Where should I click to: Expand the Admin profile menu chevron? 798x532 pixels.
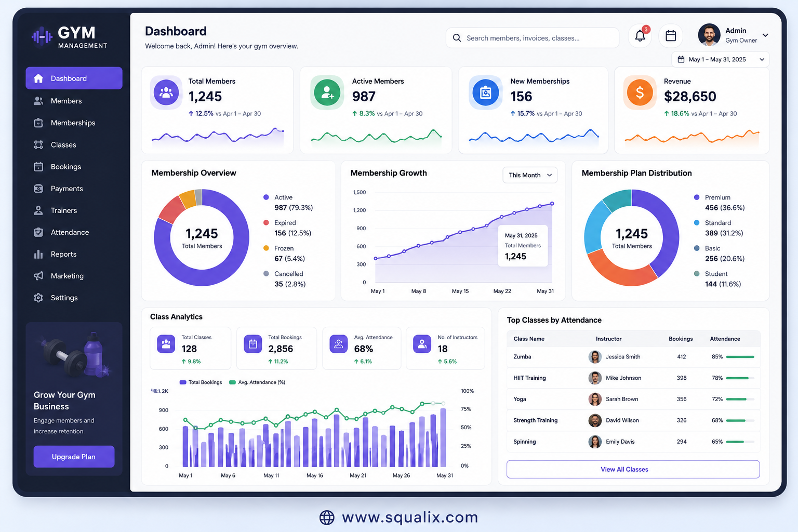pyautogui.click(x=765, y=35)
